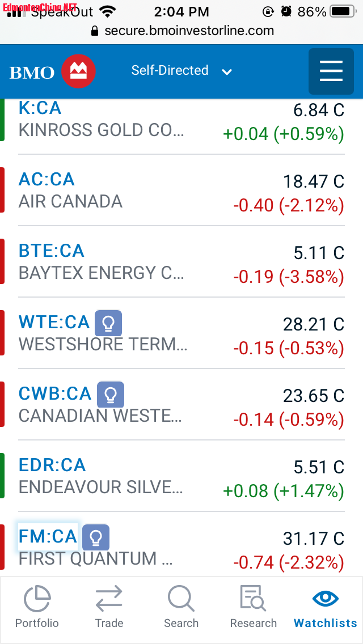Open the WTE:CA ticker symbol
This screenshot has height=644, width=363.
point(54,322)
